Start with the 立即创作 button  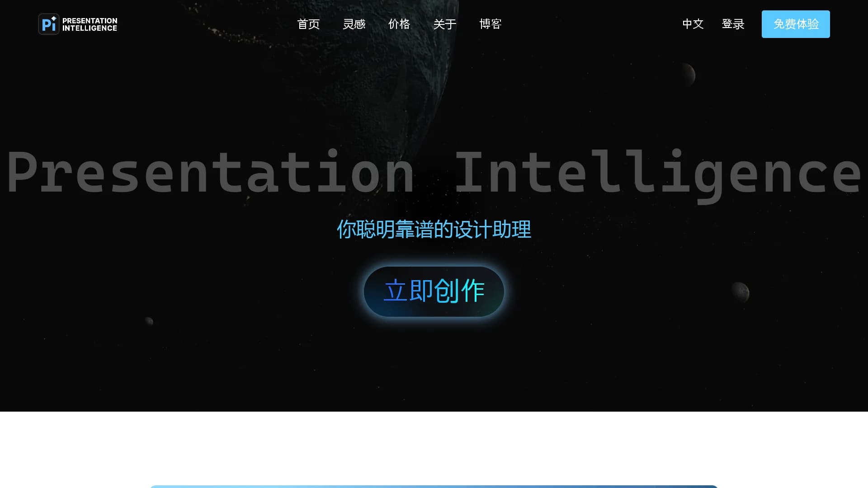coord(434,291)
